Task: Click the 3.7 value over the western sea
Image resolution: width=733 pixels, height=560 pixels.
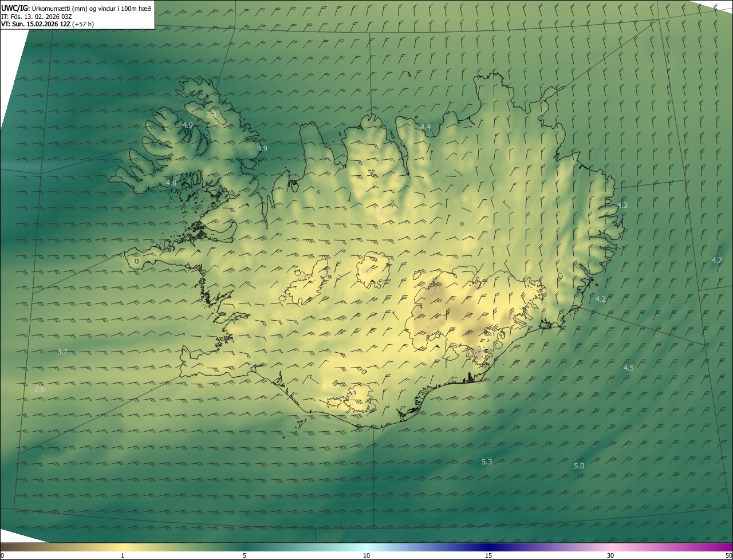Action: [x=62, y=352]
